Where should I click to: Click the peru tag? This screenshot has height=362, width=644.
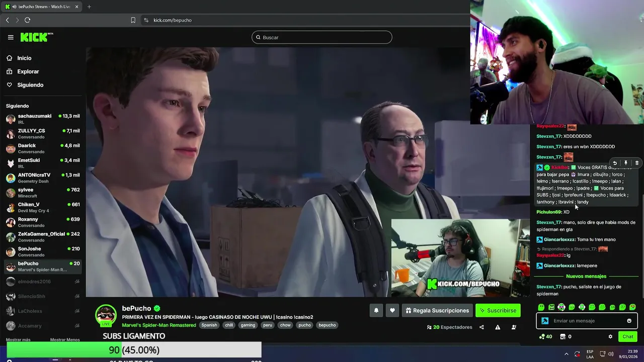[268, 325]
